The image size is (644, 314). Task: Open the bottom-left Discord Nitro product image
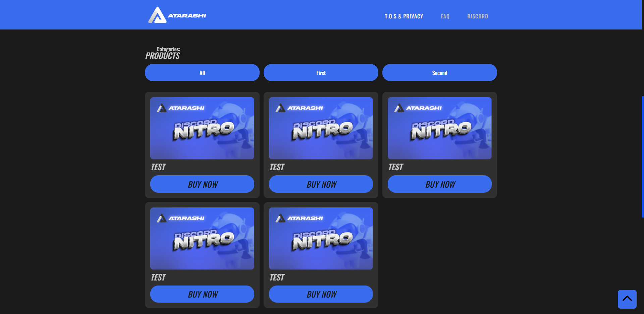[202, 238]
